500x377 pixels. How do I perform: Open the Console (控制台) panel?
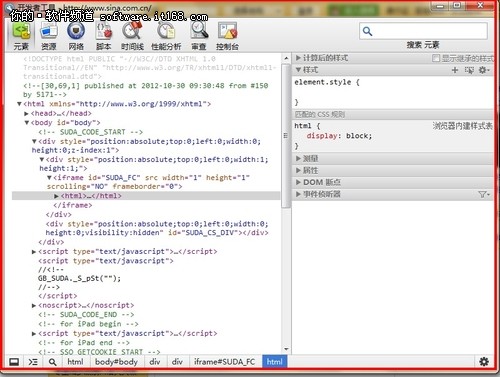click(227, 36)
